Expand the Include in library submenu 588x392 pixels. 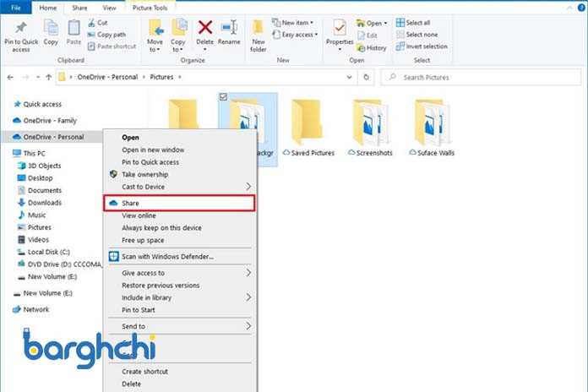181,297
